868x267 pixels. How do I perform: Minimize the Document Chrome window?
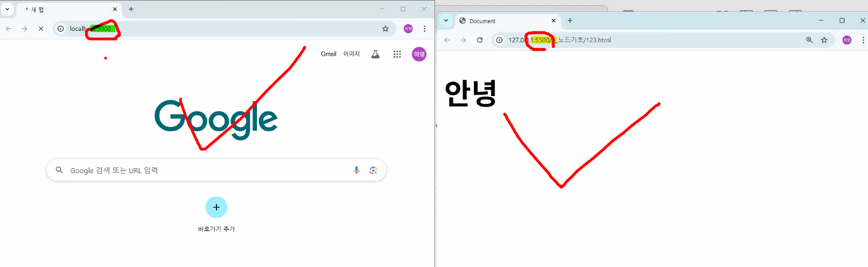821,20
